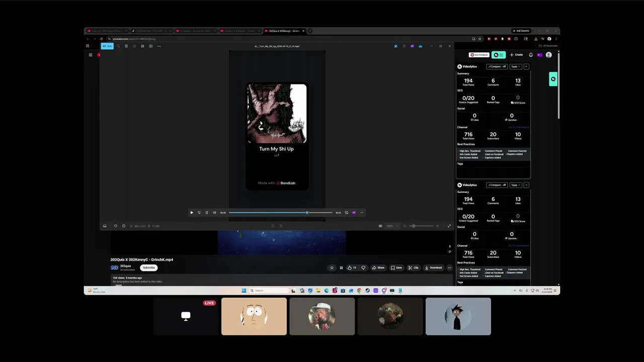Play the Turn My Shi Up video
This screenshot has width=644, height=362.
coord(192,213)
